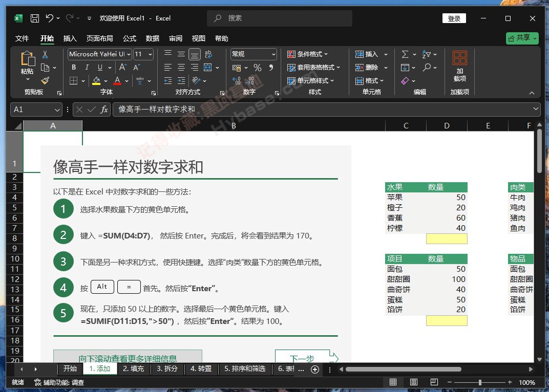Switch to sheet tab 2. 填充
The image size is (549, 392).
click(x=133, y=368)
